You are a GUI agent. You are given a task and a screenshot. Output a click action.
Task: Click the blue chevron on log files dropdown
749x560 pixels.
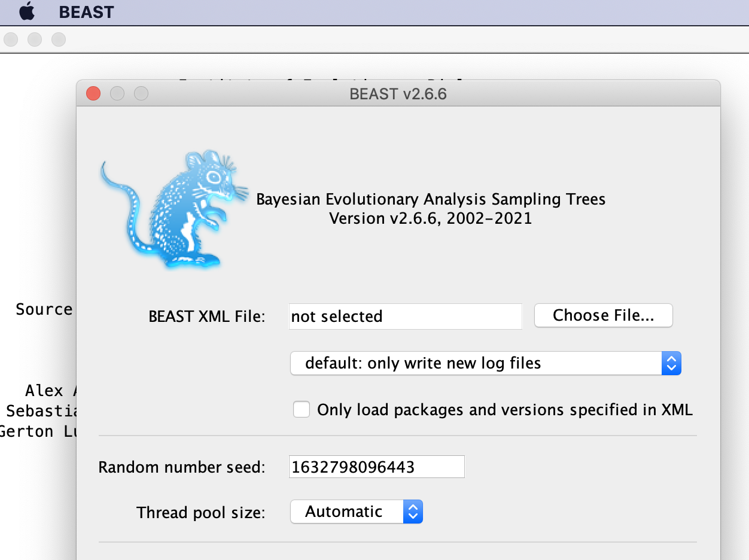671,363
